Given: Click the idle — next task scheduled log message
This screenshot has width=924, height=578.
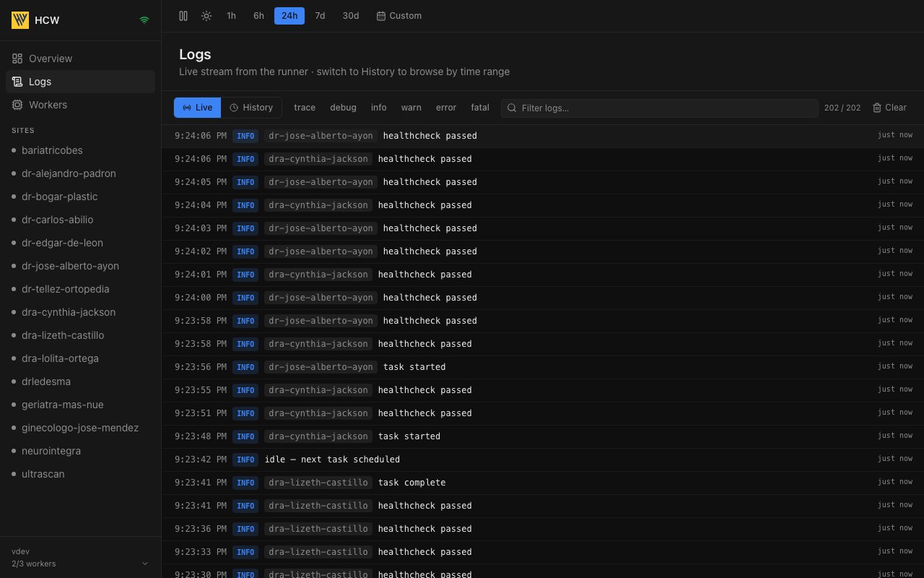Looking at the screenshot, I should click(332, 460).
